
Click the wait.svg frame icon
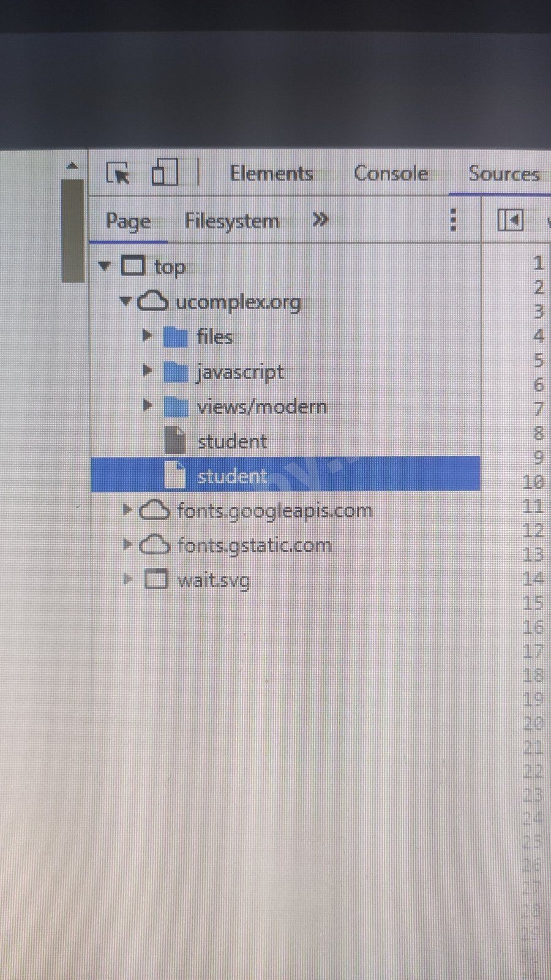[x=156, y=579]
